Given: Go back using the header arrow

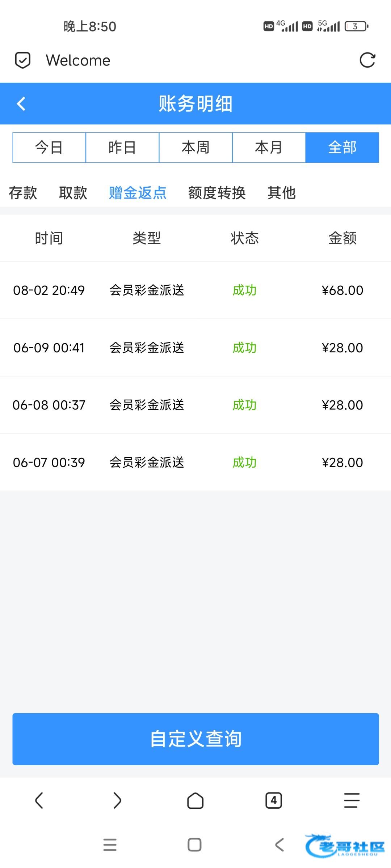Looking at the screenshot, I should tap(21, 104).
